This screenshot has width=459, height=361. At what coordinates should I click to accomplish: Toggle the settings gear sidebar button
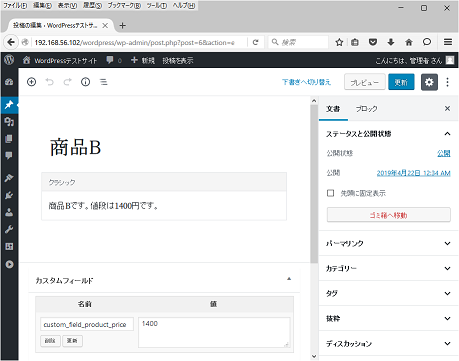(x=429, y=82)
